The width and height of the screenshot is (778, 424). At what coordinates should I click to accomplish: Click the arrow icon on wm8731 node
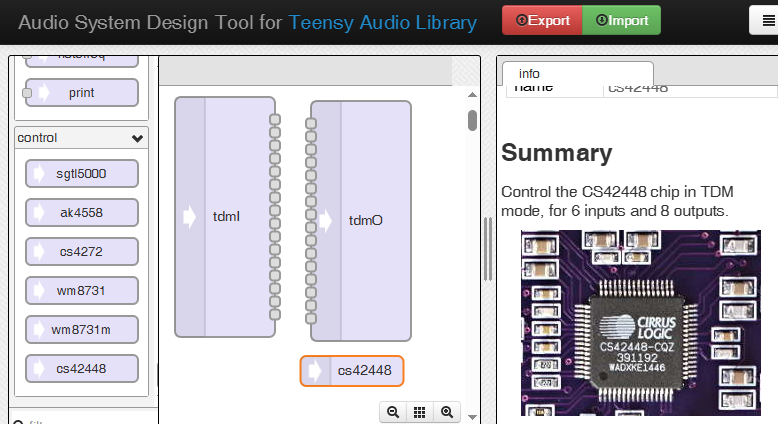coord(38,291)
